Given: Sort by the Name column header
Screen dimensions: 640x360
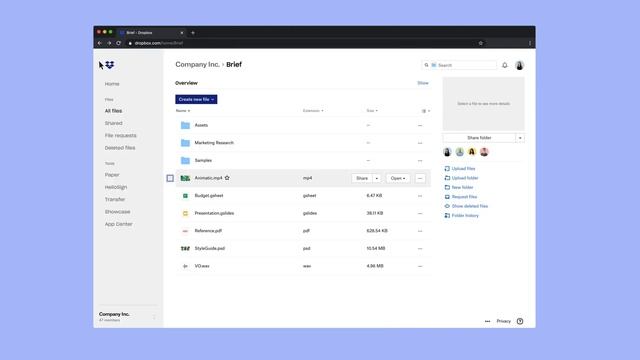Looking at the screenshot, I should pyautogui.click(x=183, y=111).
